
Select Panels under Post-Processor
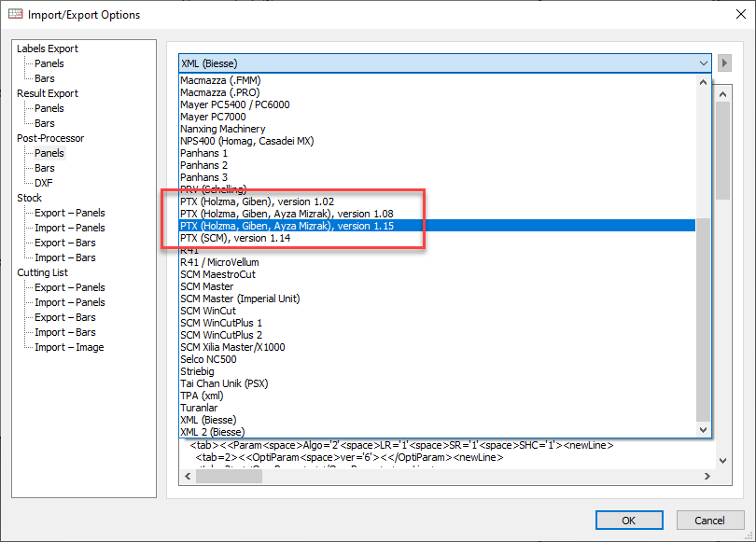coord(49,153)
